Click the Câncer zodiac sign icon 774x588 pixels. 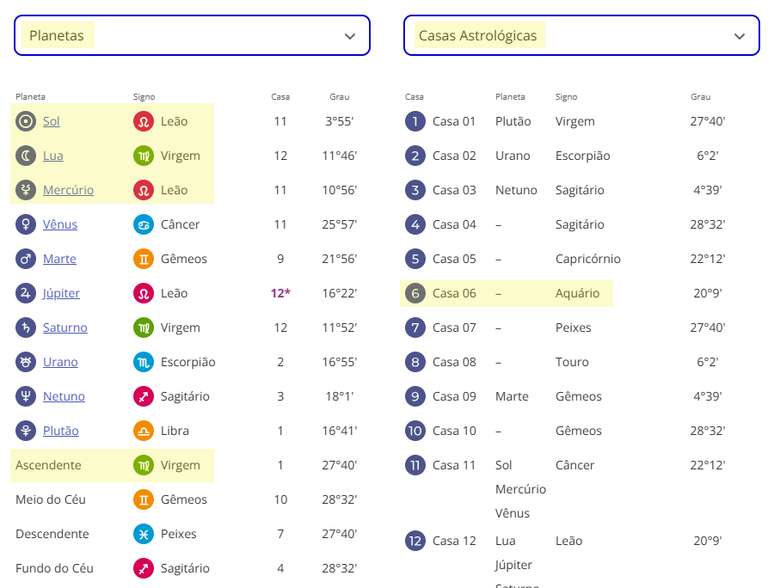pyautogui.click(x=144, y=225)
